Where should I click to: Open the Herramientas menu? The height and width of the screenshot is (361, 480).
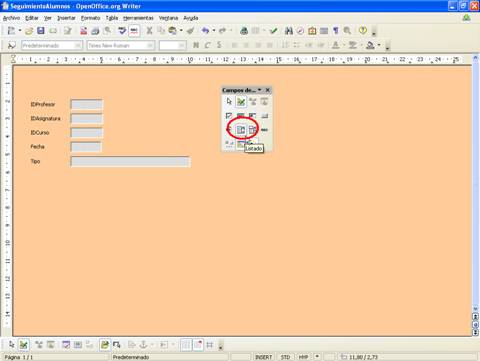138,18
